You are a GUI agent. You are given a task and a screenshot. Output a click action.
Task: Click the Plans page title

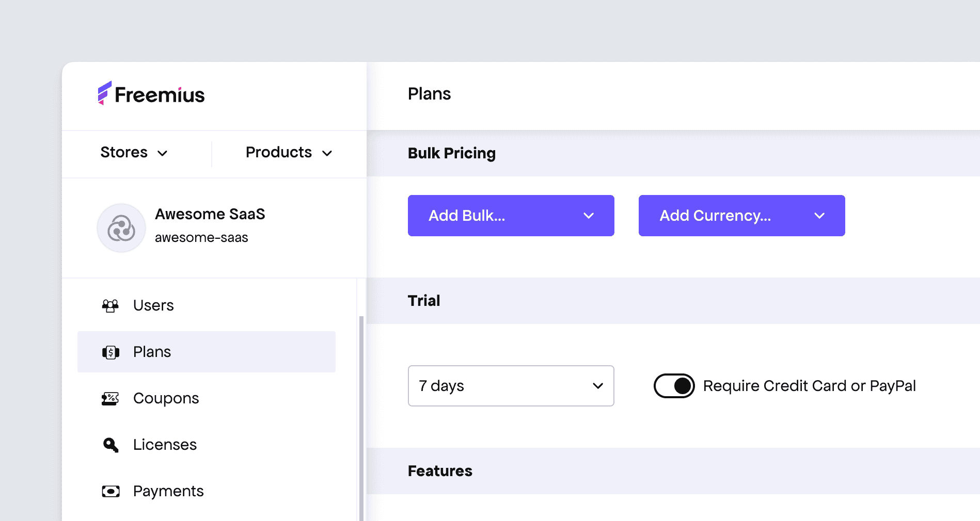[x=429, y=94]
